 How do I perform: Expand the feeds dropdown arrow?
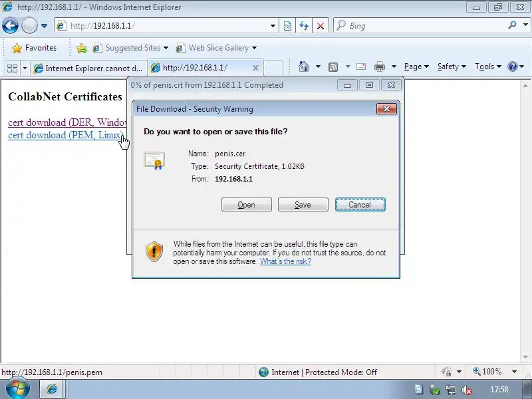348,66
